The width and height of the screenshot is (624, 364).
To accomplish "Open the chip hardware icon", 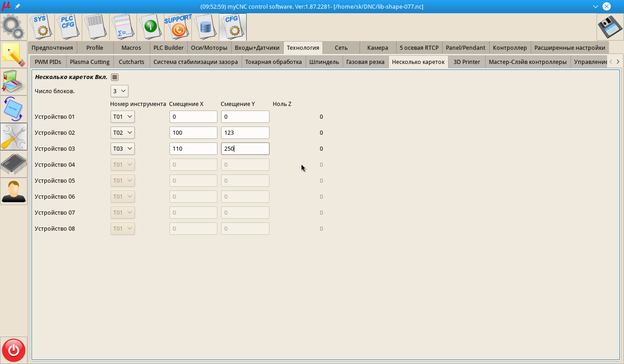I will (14, 164).
